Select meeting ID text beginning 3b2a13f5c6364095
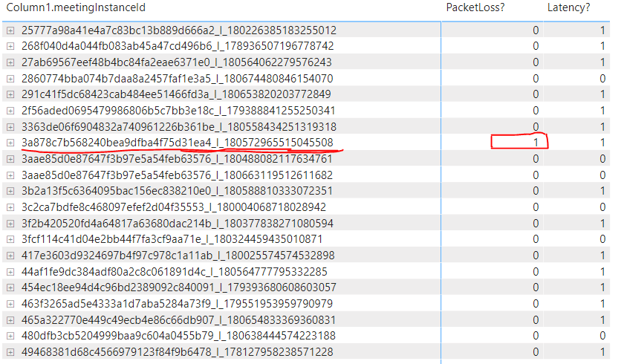Viewport: 624px width, 364px height. (177, 191)
